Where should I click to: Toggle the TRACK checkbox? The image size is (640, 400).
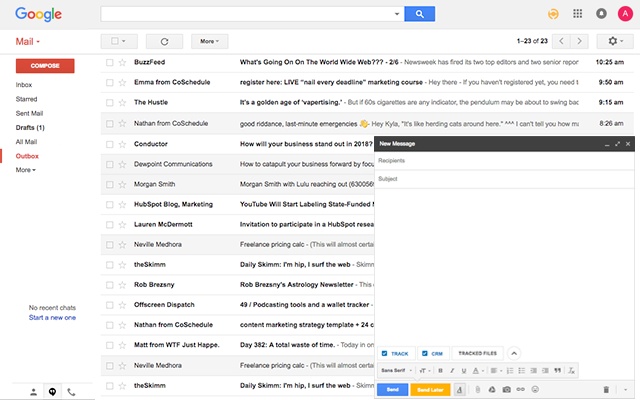coord(384,353)
